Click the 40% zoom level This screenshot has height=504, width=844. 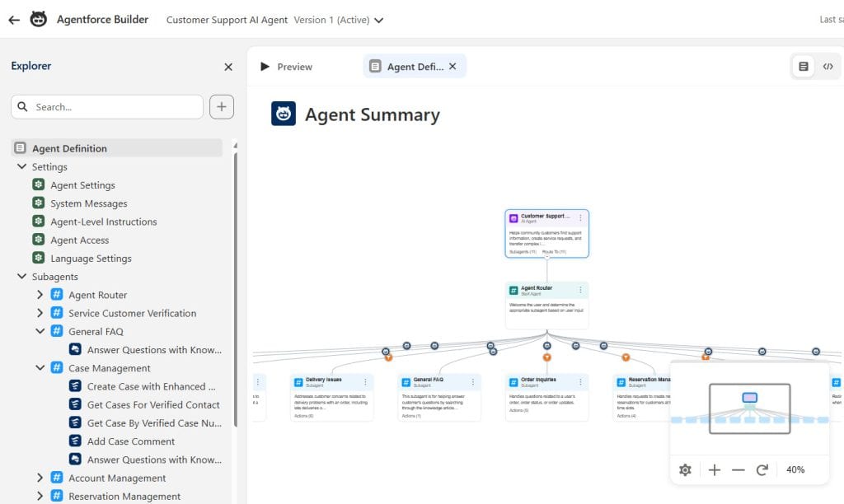[795, 469]
